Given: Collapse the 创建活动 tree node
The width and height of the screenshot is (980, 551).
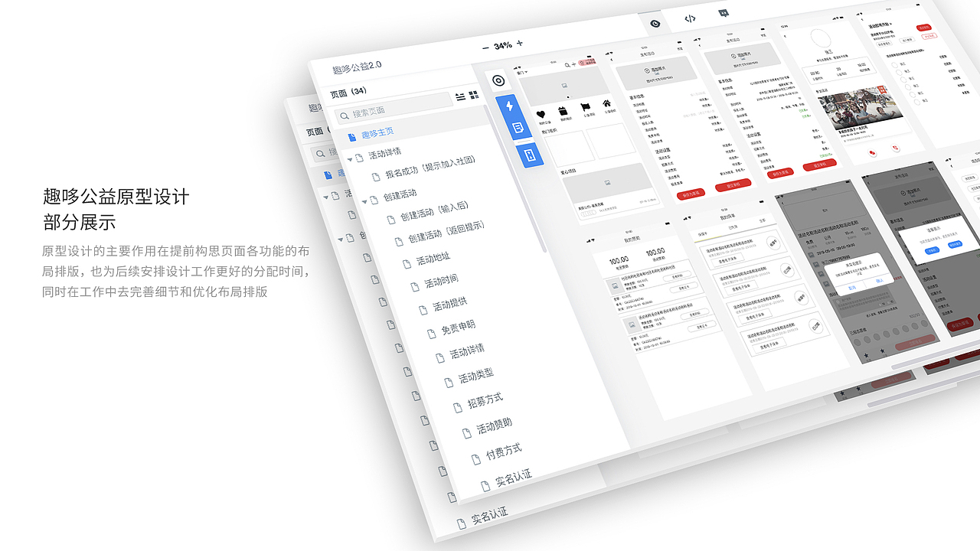Looking at the screenshot, I should pos(364,202).
